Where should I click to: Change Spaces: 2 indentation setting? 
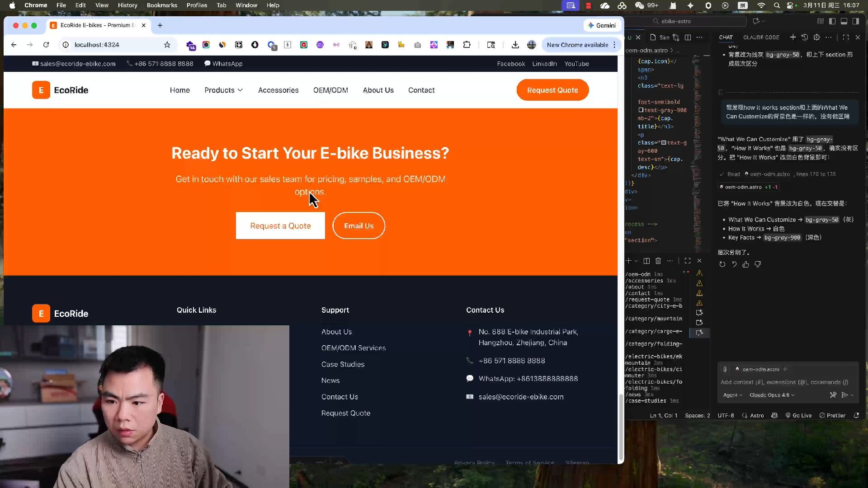click(697, 416)
